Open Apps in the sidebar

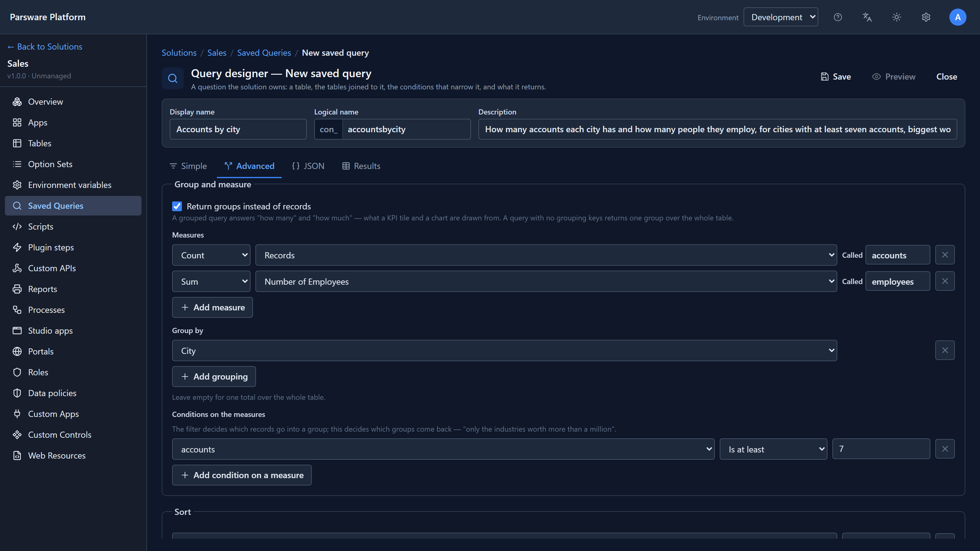(x=73, y=122)
